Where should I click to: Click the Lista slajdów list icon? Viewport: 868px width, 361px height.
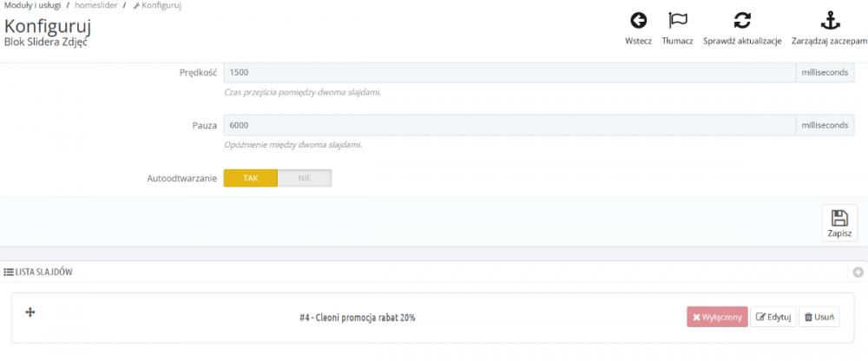pyautogui.click(x=9, y=272)
